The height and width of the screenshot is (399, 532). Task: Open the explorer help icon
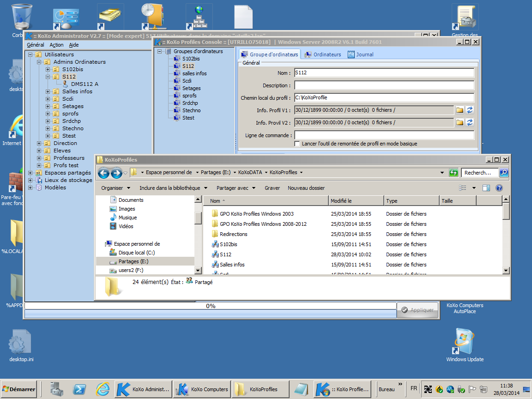[x=499, y=188]
